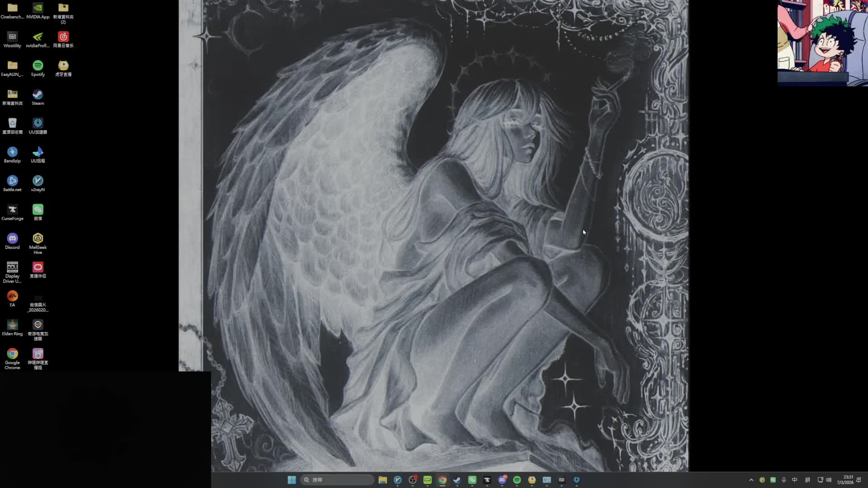Toggle the 拼 IME mode indicator
Screen dimensions: 868x488
point(807,480)
